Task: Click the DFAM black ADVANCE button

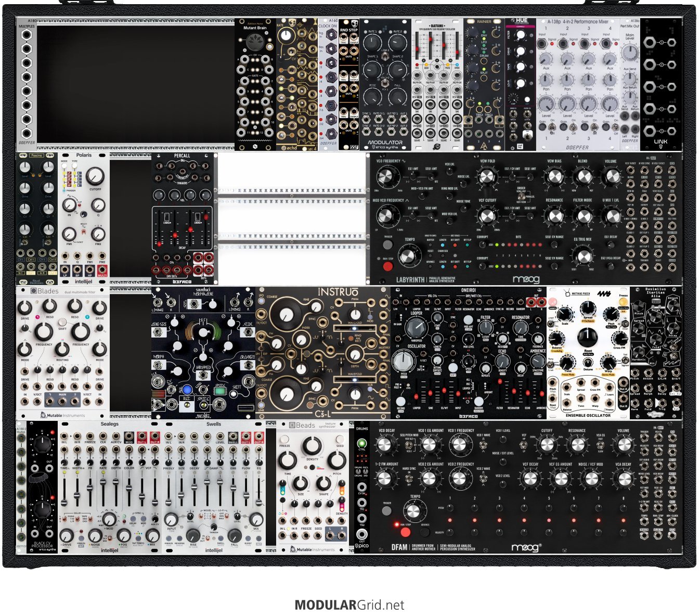Action: (x=425, y=532)
